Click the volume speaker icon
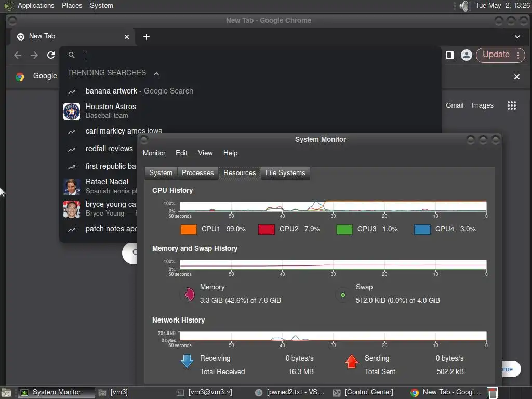 pos(464,6)
